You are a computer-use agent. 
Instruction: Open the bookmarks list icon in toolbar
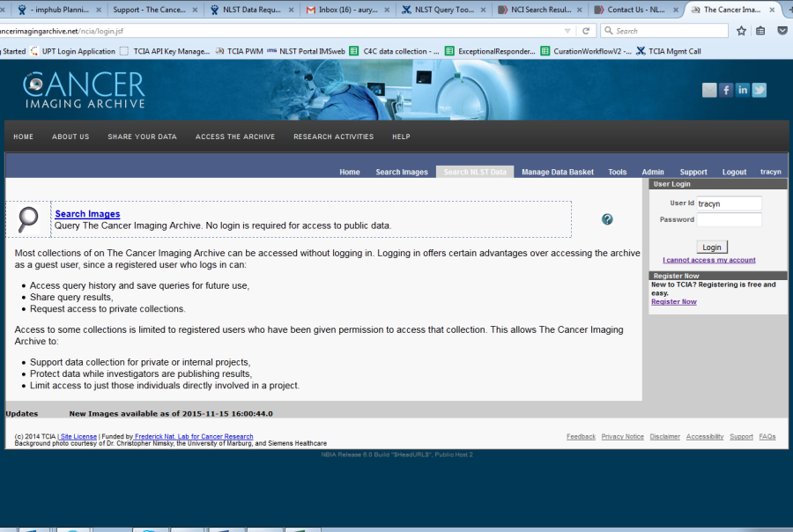[x=760, y=31]
